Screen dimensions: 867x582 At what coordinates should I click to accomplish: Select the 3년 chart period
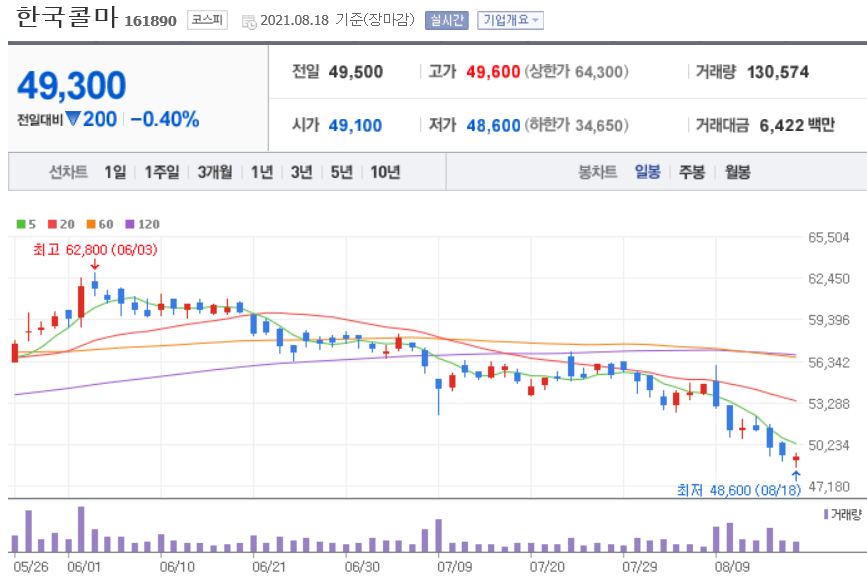pos(302,172)
